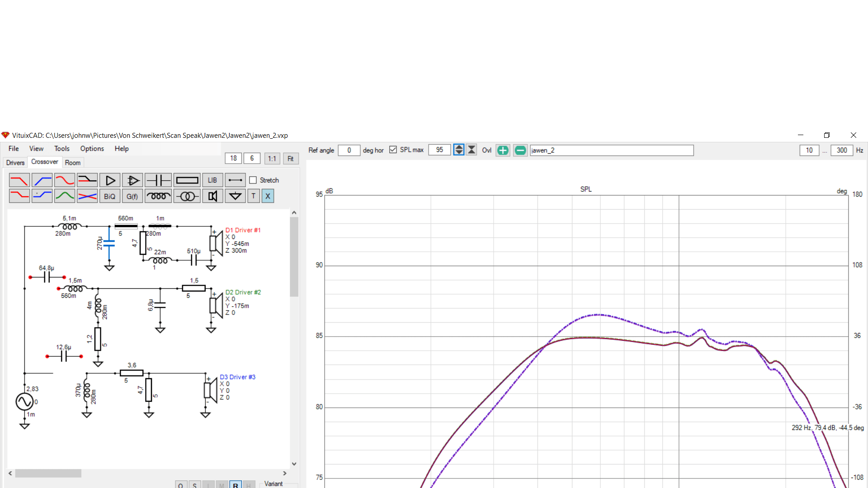Select the capacitor component tool
Image resolution: width=868 pixels, height=488 pixels.
coord(158,180)
